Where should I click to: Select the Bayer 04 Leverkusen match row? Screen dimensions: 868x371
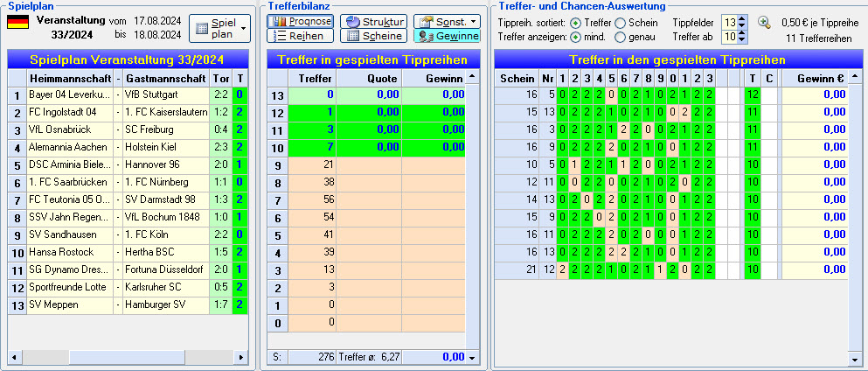128,94
